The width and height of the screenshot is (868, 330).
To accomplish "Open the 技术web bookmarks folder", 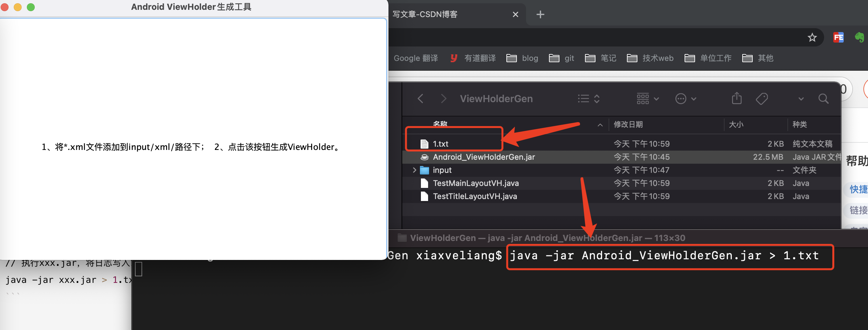I will point(650,58).
